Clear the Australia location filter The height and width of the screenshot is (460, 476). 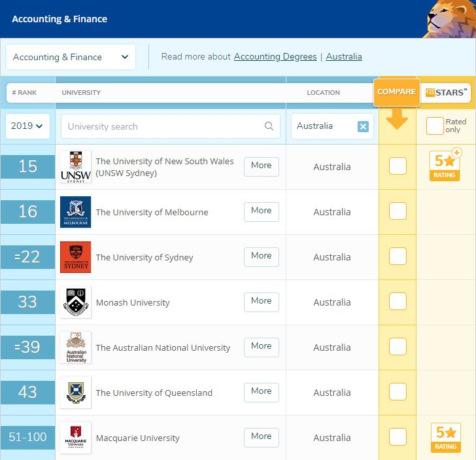pyautogui.click(x=363, y=126)
